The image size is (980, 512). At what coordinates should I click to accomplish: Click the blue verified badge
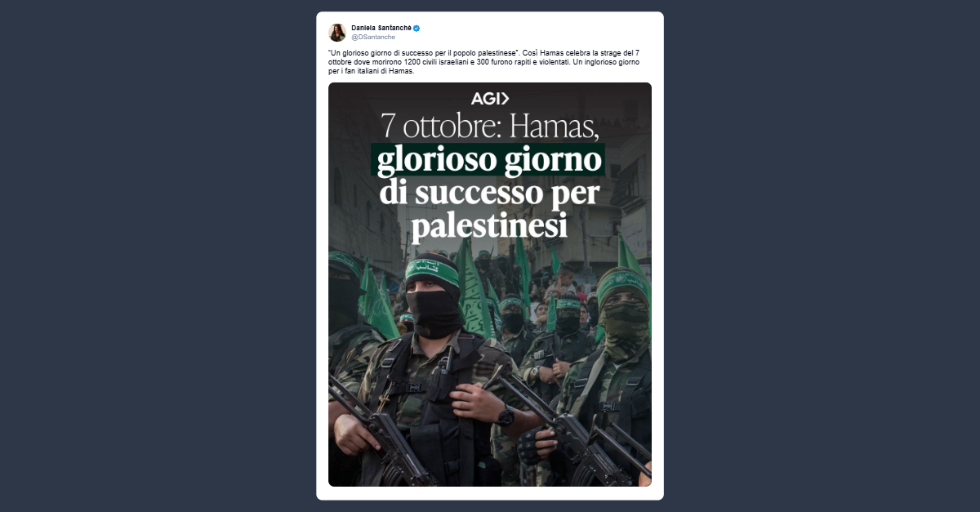click(x=416, y=28)
